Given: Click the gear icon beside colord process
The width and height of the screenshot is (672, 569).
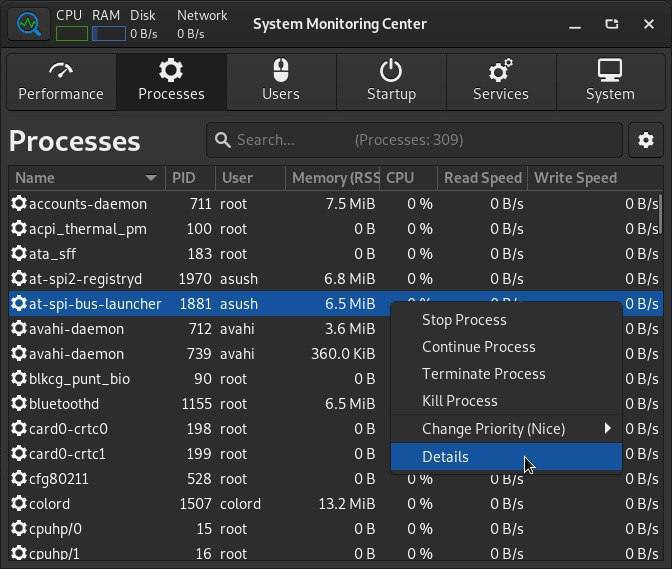Looking at the screenshot, I should (x=19, y=503).
